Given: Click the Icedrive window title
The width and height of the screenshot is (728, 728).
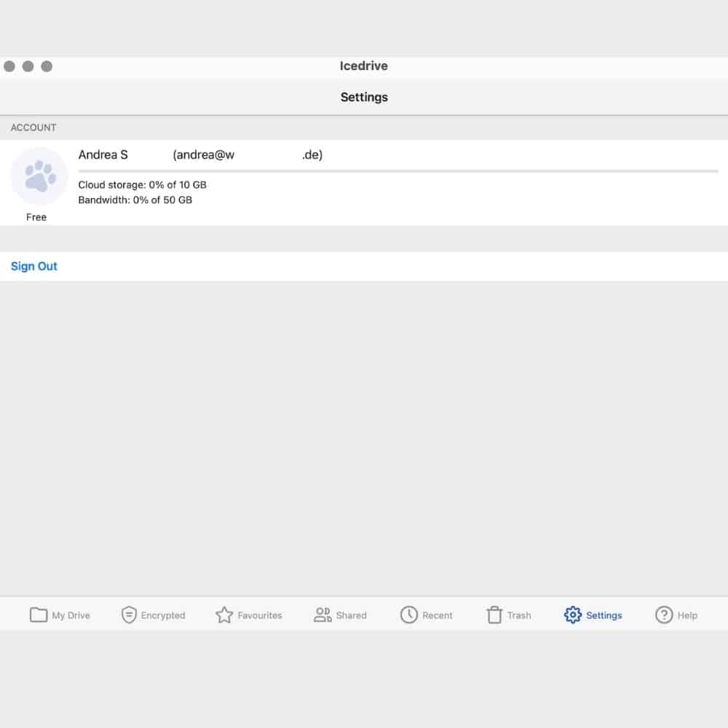Looking at the screenshot, I should coord(363,66).
